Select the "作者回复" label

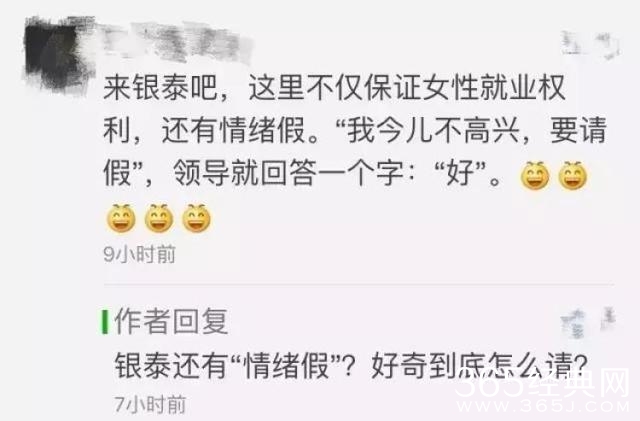[171, 321]
